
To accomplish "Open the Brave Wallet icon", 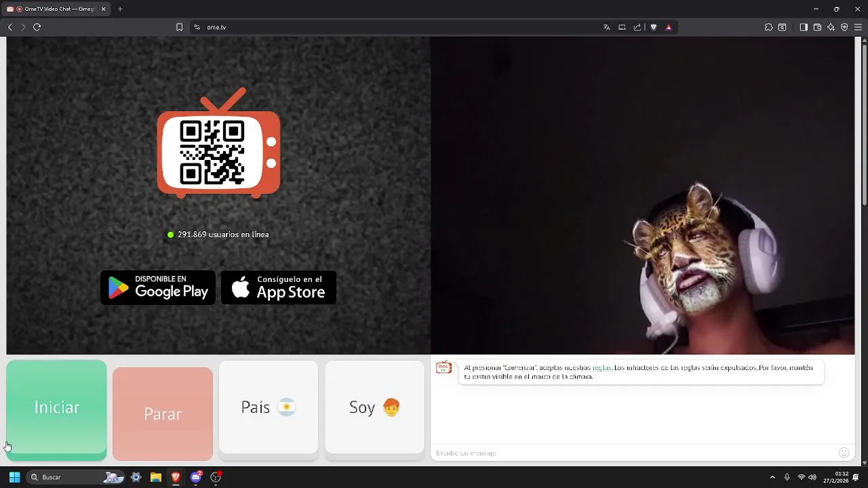I will point(817,27).
